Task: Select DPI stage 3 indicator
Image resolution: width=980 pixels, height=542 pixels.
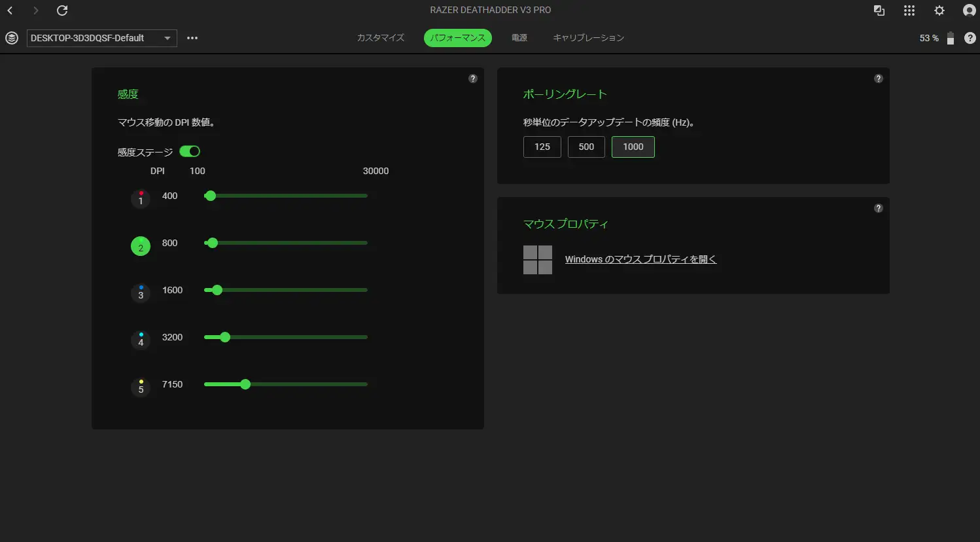Action: (141, 293)
